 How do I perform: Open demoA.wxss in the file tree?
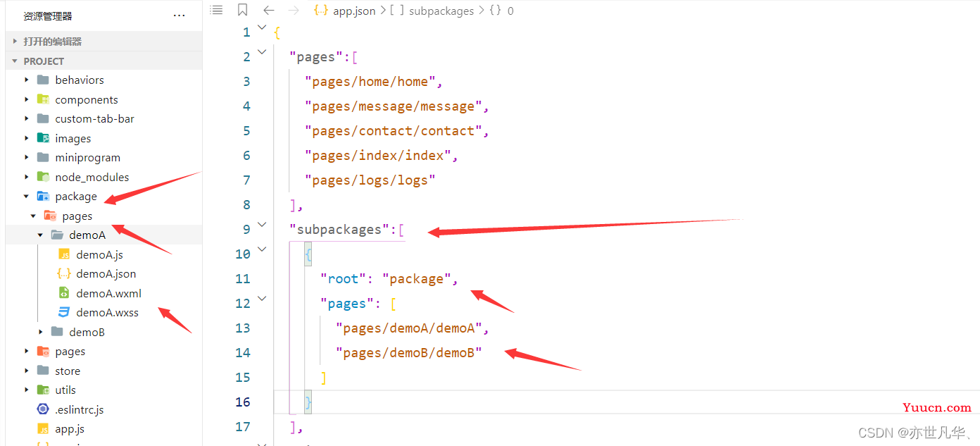pyautogui.click(x=108, y=312)
